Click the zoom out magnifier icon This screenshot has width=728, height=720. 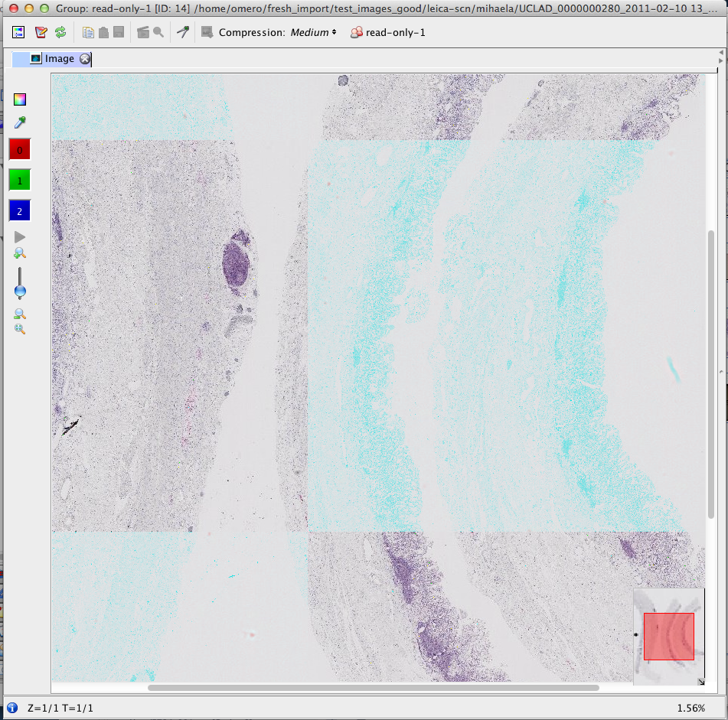click(20, 314)
